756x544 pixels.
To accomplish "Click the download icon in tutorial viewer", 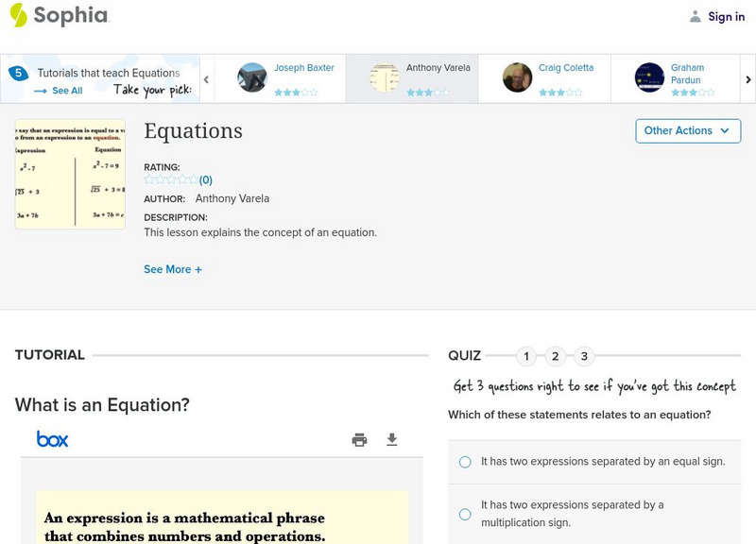I will (392, 439).
